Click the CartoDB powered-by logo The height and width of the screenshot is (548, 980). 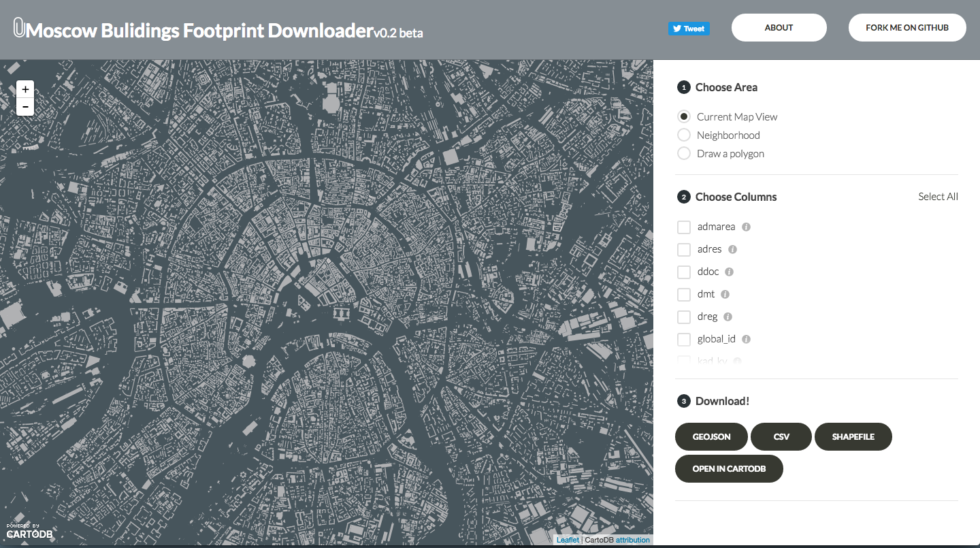pyautogui.click(x=29, y=531)
